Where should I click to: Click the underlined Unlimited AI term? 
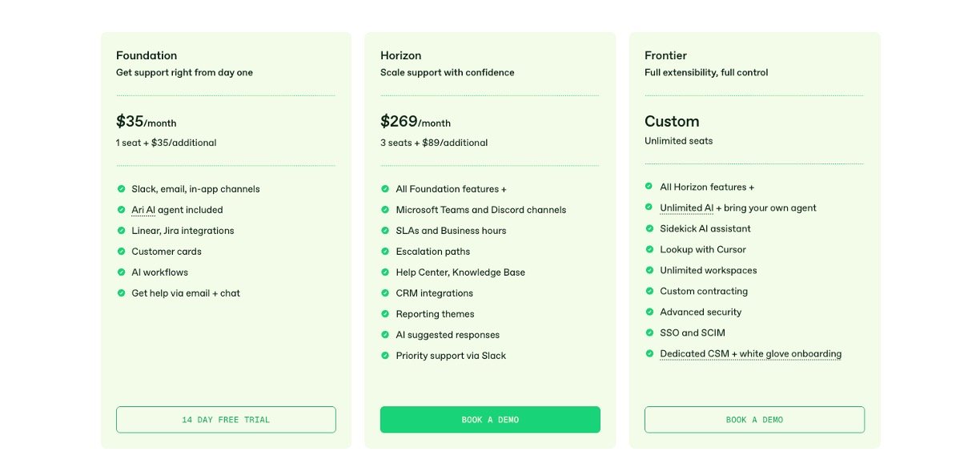[x=686, y=208]
